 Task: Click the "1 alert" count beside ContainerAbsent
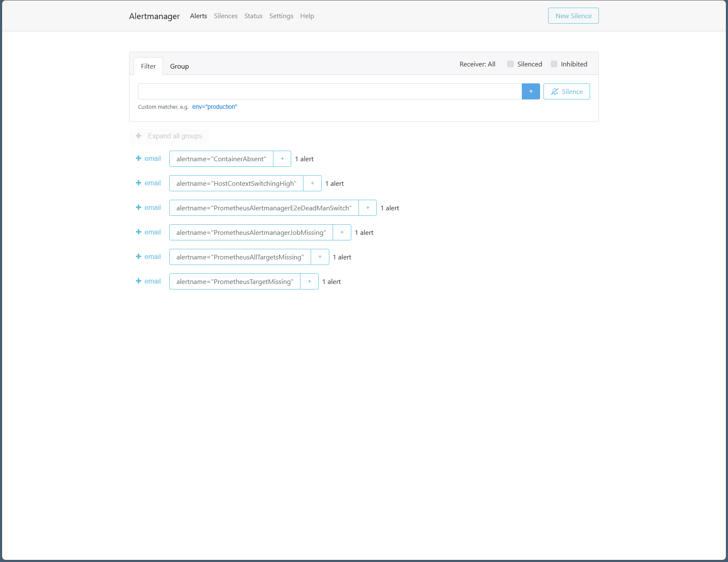[304, 159]
